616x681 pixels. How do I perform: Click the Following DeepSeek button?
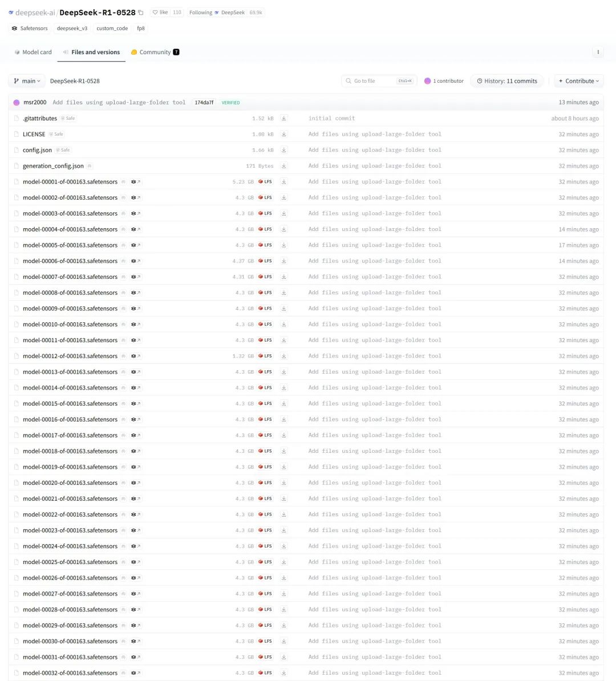point(217,13)
